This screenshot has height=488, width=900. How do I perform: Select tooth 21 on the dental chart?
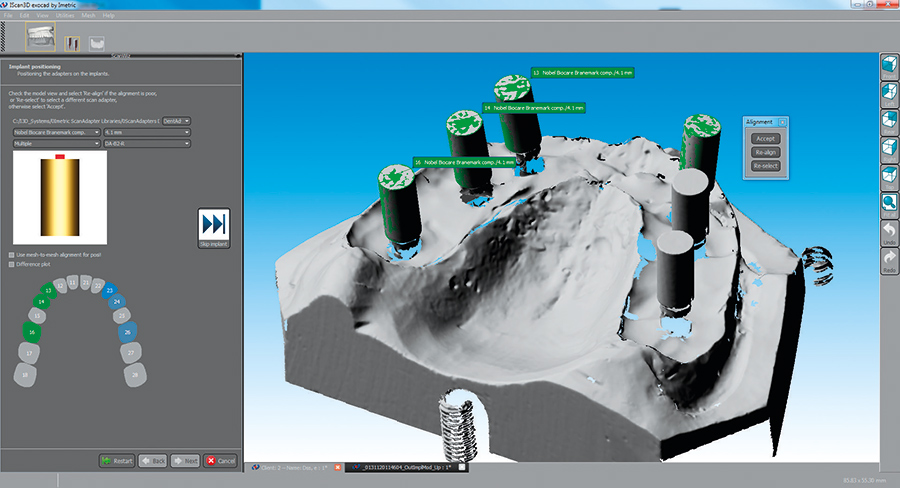tap(86, 282)
